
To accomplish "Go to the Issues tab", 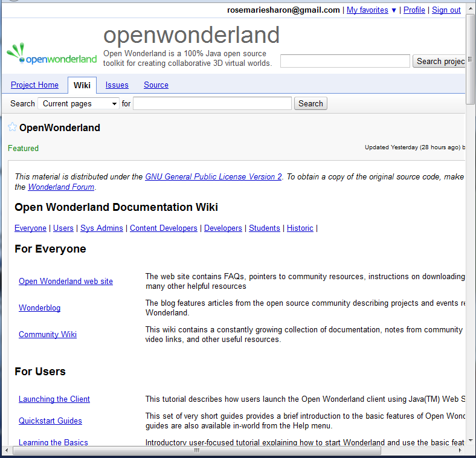I will [x=117, y=85].
